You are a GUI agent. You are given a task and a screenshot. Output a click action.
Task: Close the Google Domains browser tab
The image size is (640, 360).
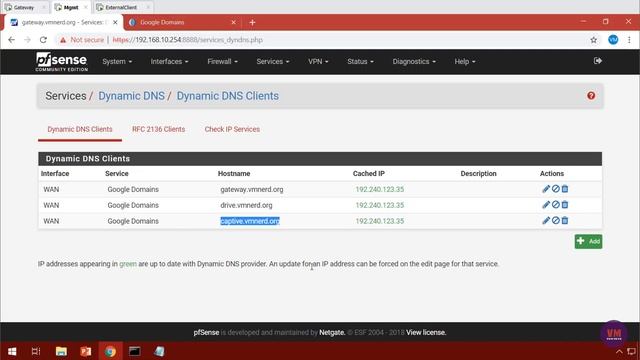pos(233,22)
